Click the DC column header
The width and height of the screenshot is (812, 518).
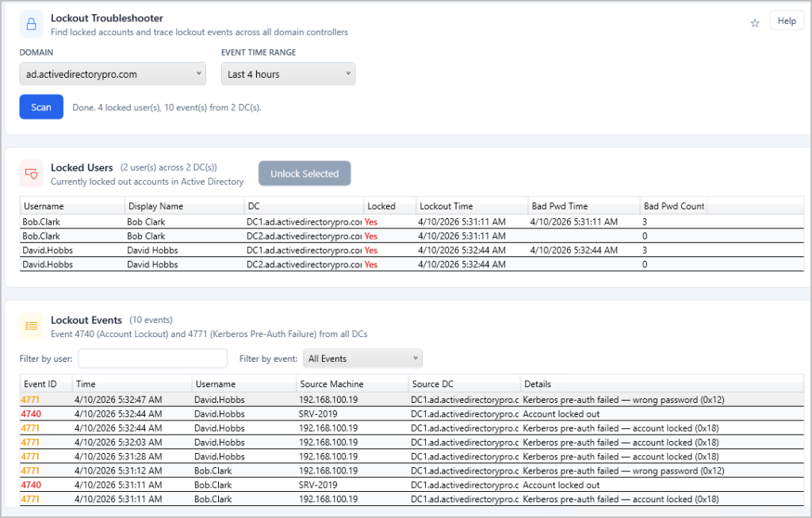[304, 206]
